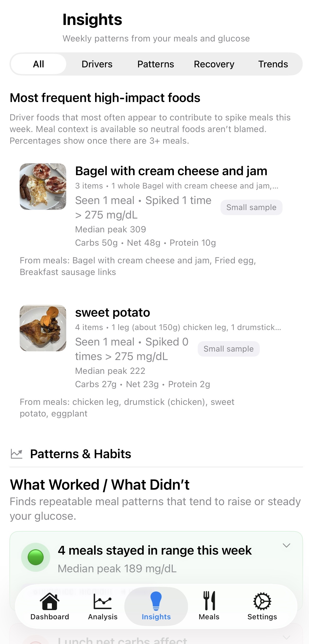
Task: Tap the Patterns & Habits trend icon
Action: tap(16, 454)
